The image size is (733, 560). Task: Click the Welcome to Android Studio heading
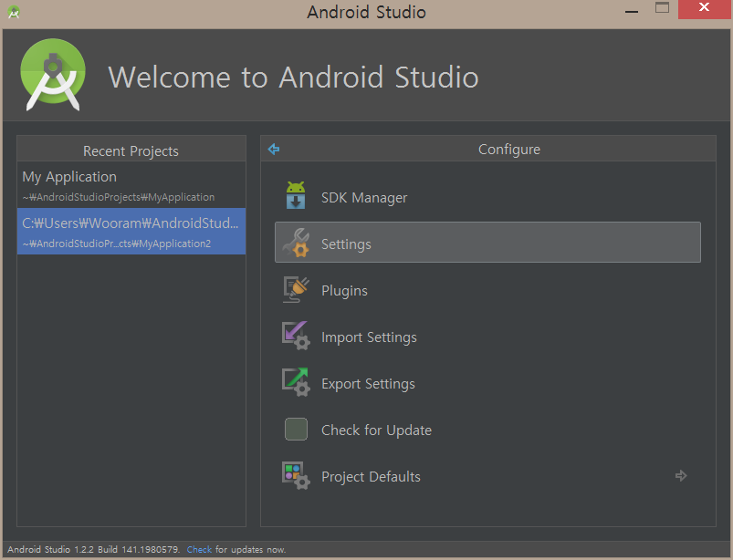(294, 77)
